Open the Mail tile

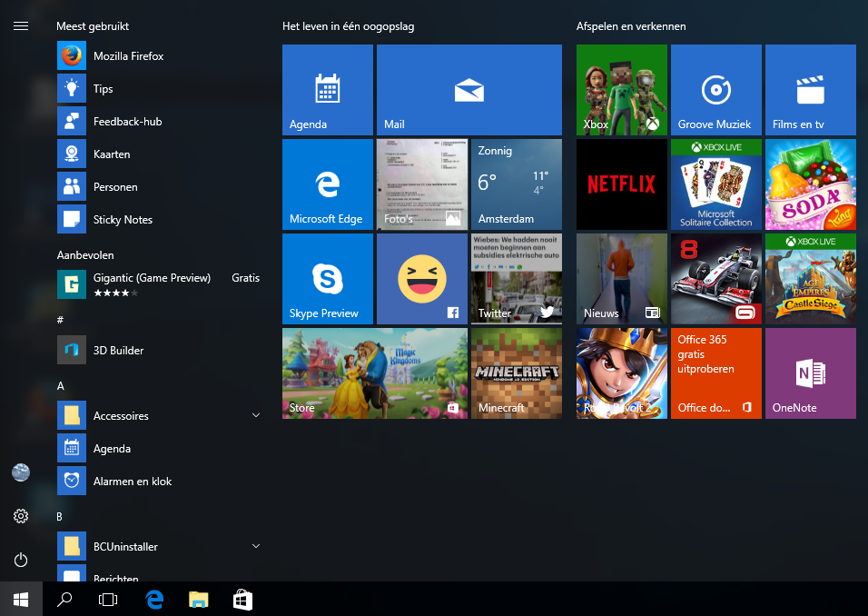click(469, 90)
